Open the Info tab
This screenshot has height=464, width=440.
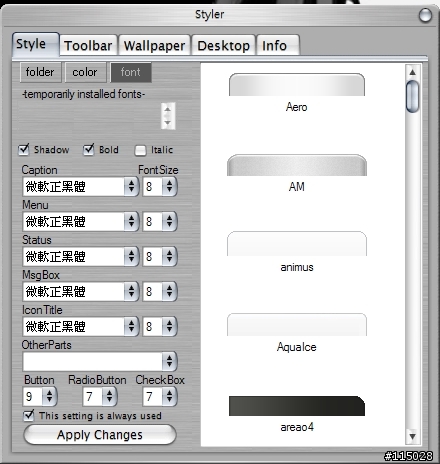tap(278, 45)
